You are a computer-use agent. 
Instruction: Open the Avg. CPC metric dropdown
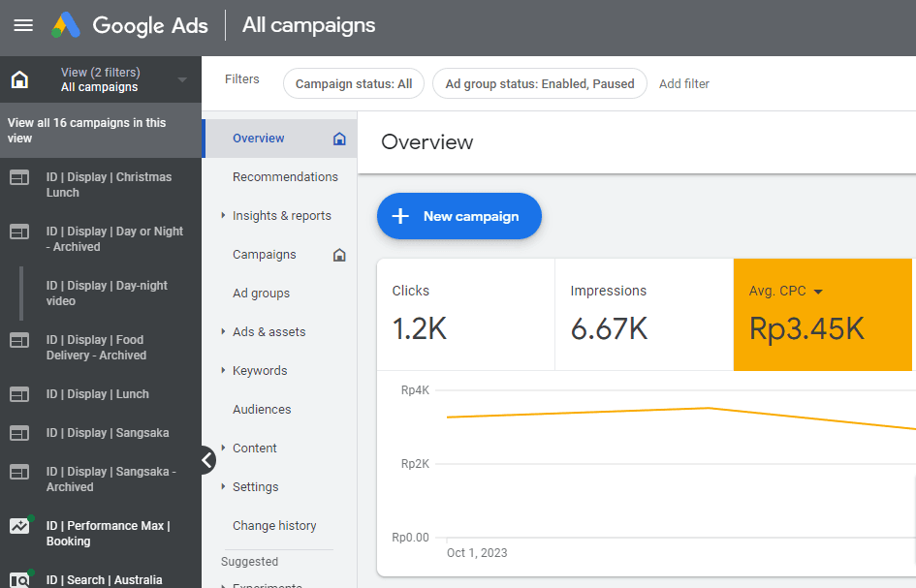(818, 292)
